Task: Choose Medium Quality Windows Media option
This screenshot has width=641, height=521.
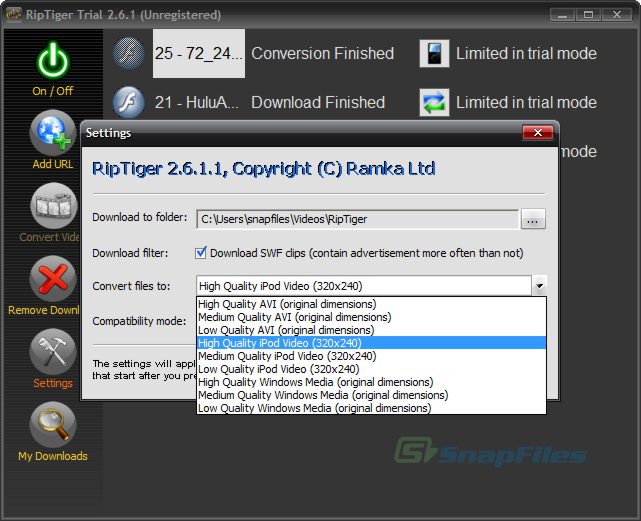Action: click(x=371, y=395)
